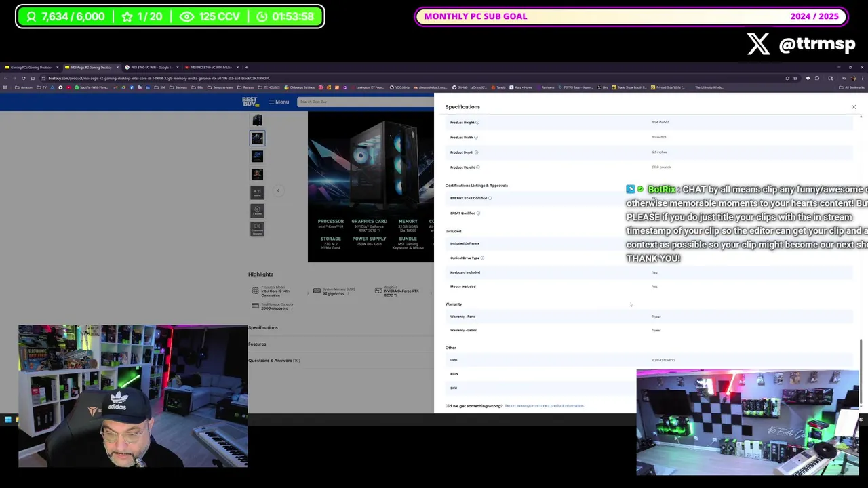Open the Amazon bookmarks folder
Screen dimensions: 868x488
tap(24, 87)
